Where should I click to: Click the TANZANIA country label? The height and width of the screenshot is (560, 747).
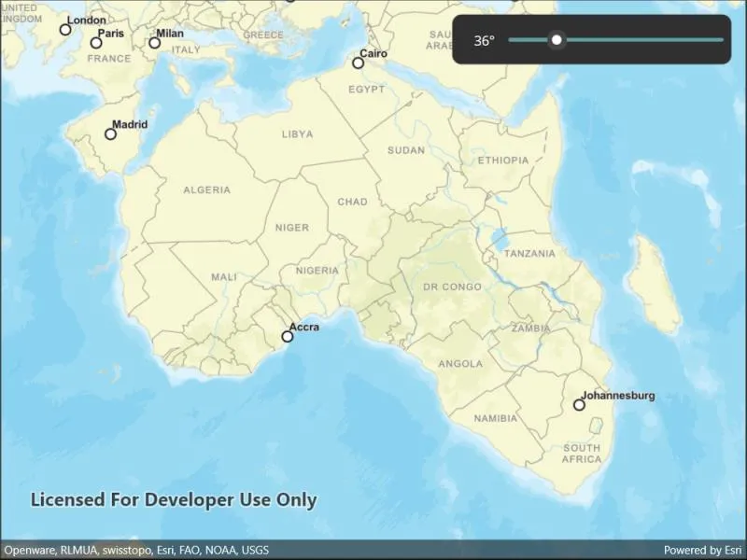point(529,254)
